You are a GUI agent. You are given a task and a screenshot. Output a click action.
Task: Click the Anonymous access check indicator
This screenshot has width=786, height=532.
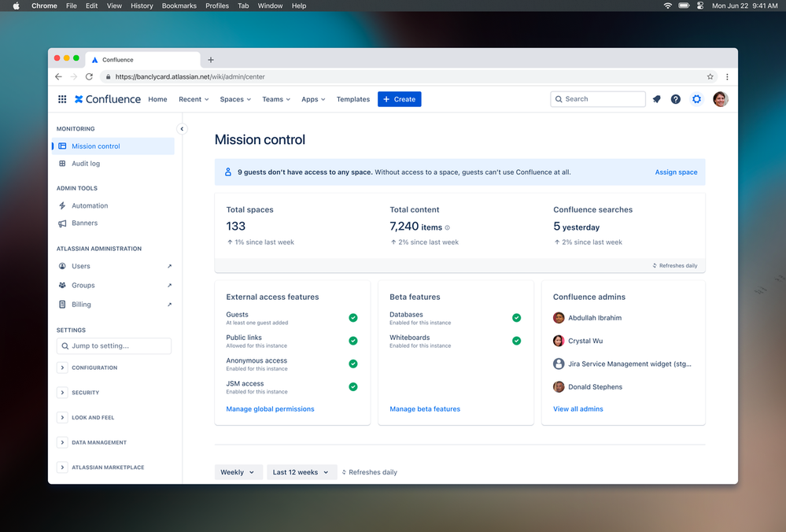[353, 364]
